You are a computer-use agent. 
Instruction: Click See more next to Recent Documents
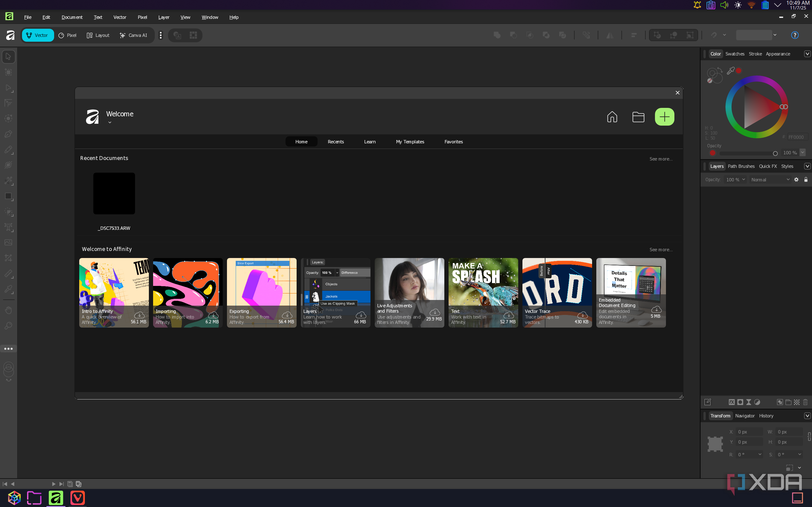[661, 159]
